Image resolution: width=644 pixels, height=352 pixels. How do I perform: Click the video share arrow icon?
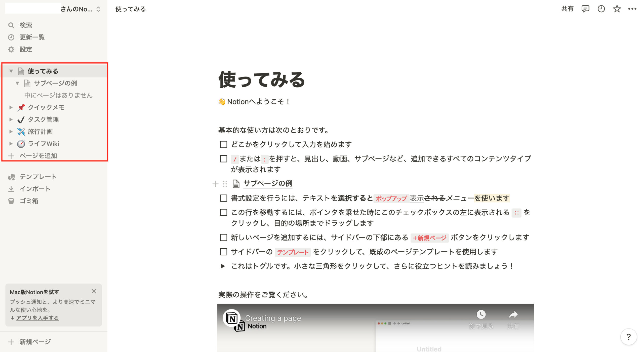(513, 315)
